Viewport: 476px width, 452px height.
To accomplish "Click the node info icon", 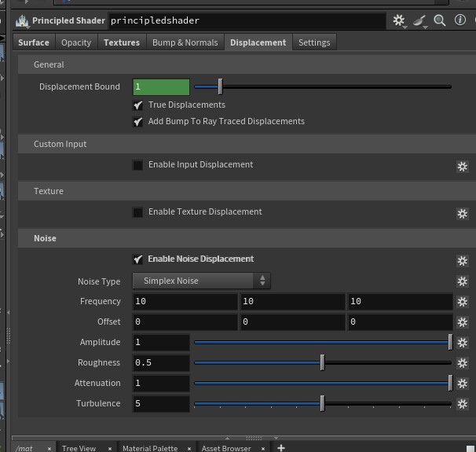I will click(x=460, y=20).
